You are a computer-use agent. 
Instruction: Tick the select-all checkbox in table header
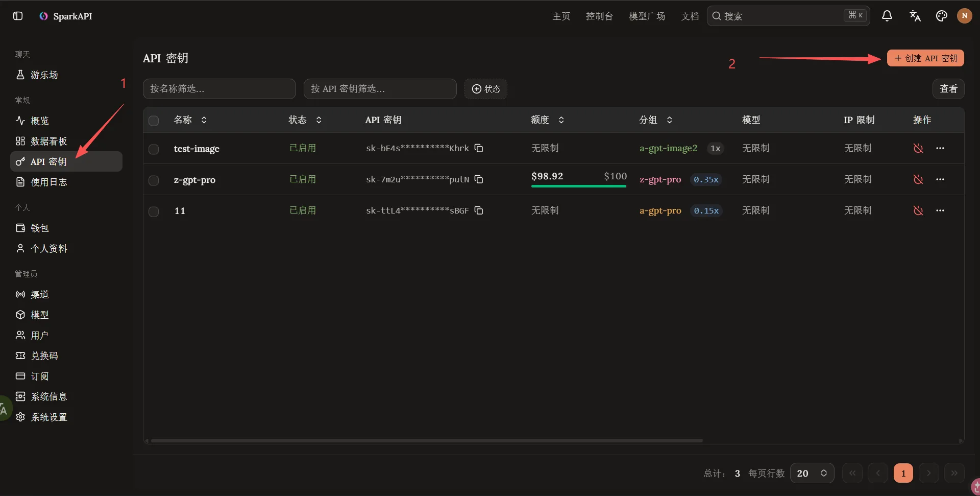click(x=154, y=121)
